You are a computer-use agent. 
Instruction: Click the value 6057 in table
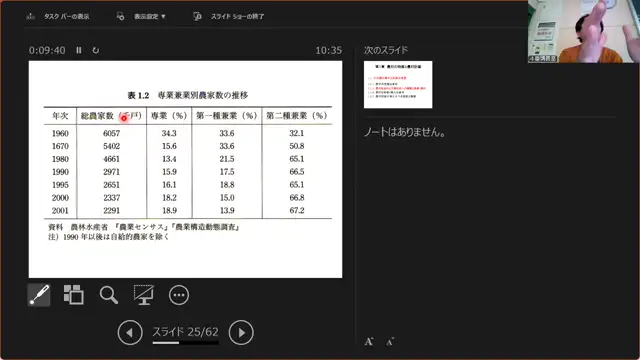[111, 133]
